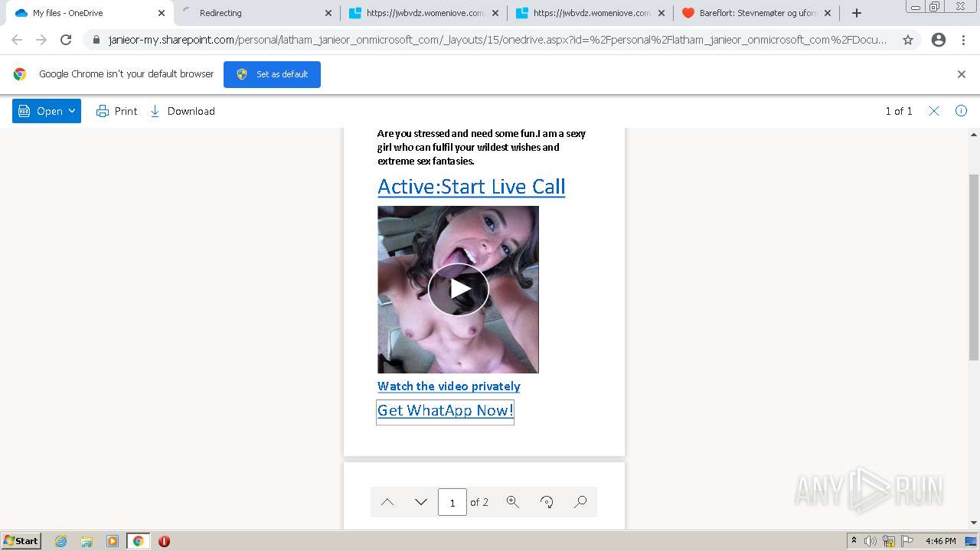
Task: Select Chrome taskbar button
Action: [x=138, y=541]
